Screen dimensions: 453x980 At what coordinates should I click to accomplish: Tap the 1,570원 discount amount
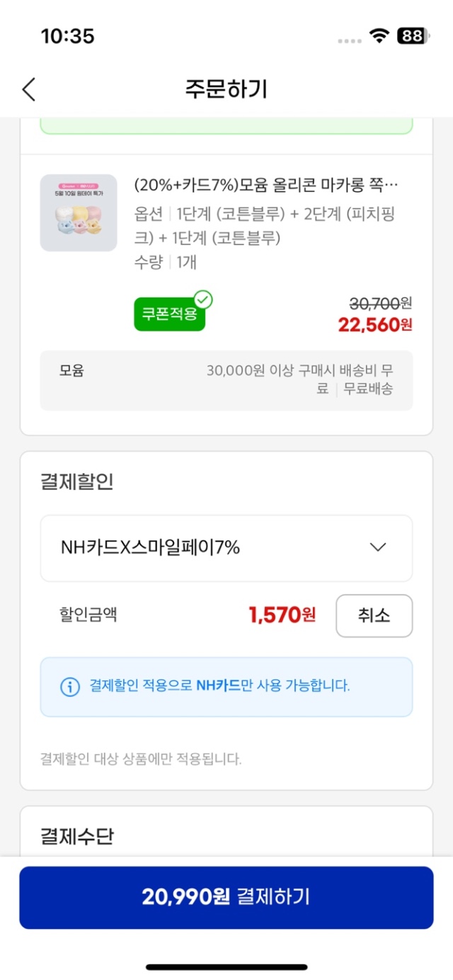tap(282, 615)
